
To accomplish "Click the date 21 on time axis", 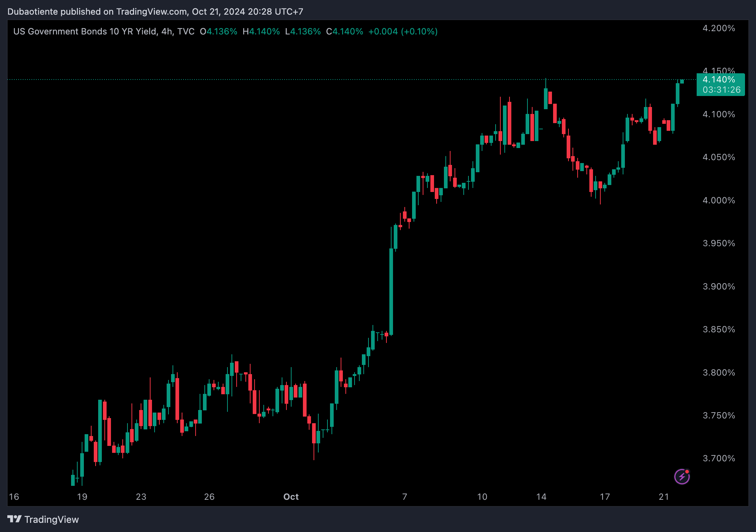I will point(664,497).
